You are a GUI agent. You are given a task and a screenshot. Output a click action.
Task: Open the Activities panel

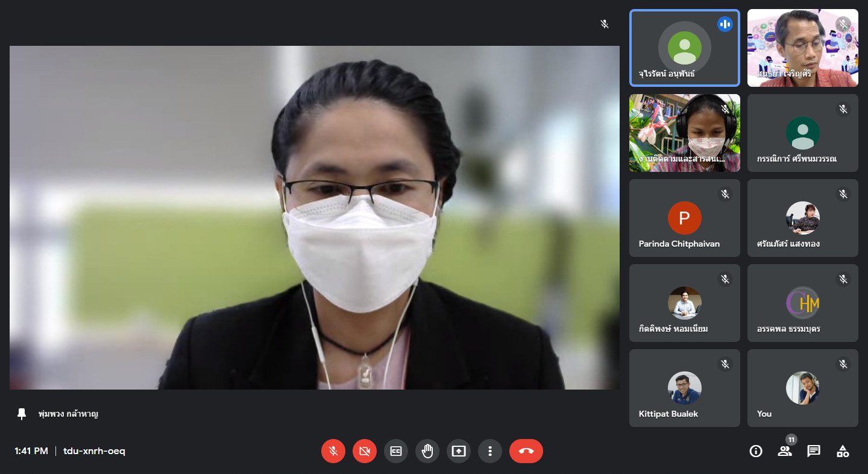click(x=843, y=451)
